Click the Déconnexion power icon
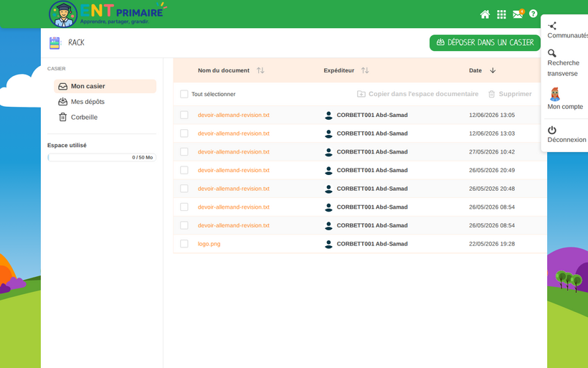This screenshot has height=368, width=588. point(552,130)
